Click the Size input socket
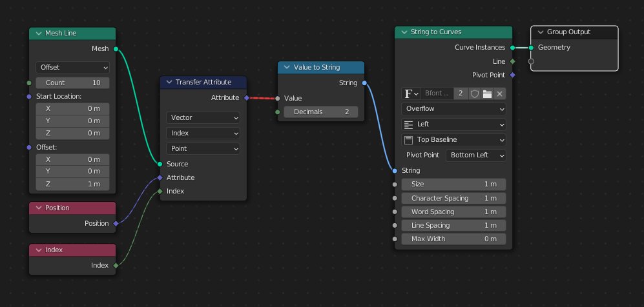The width and height of the screenshot is (644, 307). 395,184
